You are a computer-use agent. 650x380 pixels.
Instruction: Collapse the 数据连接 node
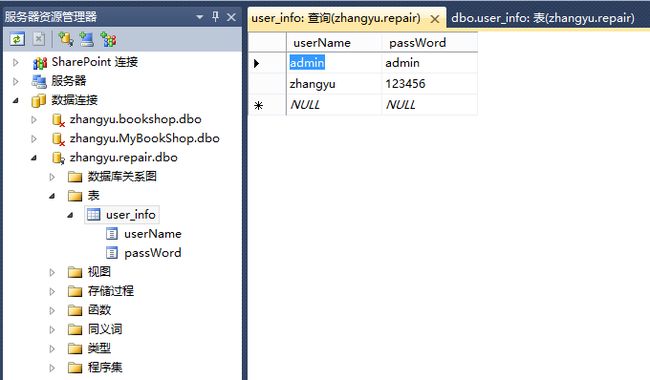coord(16,100)
